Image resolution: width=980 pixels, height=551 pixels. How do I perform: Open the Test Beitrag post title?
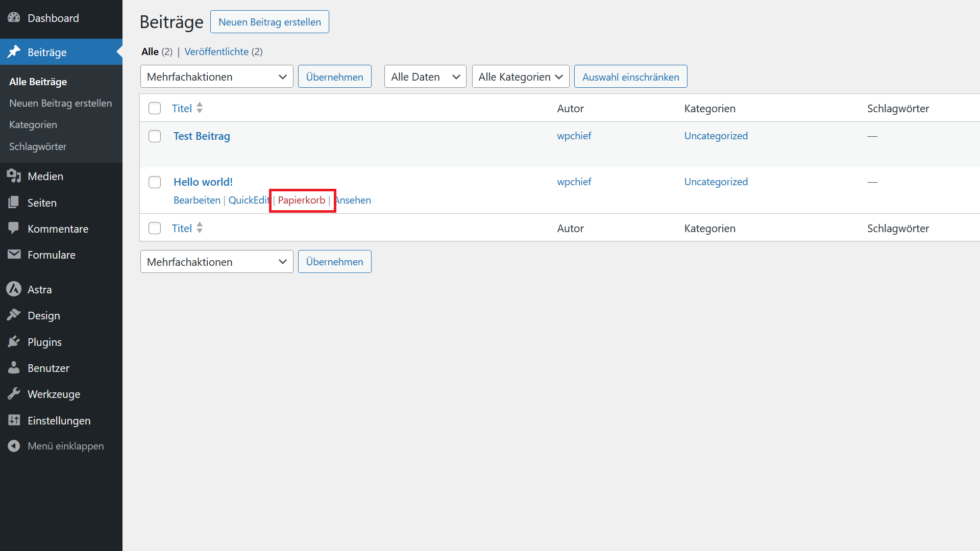pos(202,136)
